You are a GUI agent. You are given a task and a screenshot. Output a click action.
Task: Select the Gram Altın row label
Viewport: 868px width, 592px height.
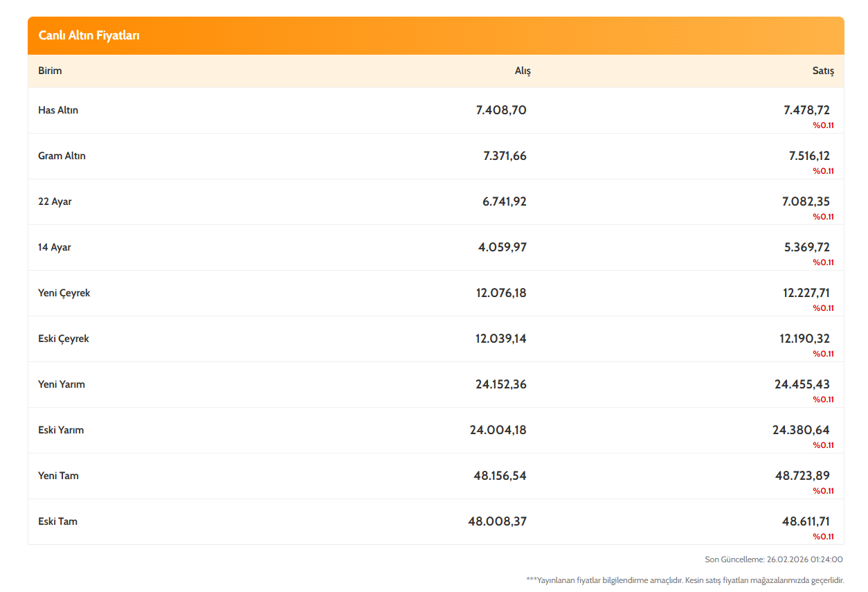tap(62, 156)
